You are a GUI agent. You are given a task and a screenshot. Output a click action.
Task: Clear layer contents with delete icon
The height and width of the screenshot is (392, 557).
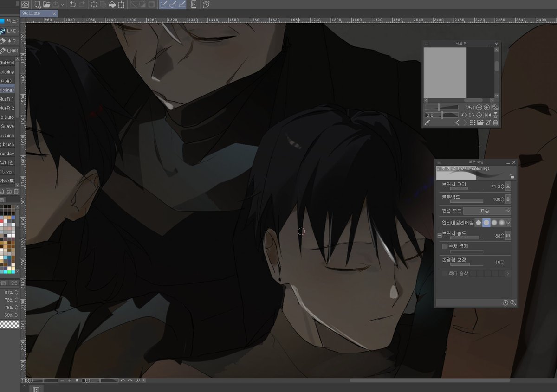click(x=94, y=5)
